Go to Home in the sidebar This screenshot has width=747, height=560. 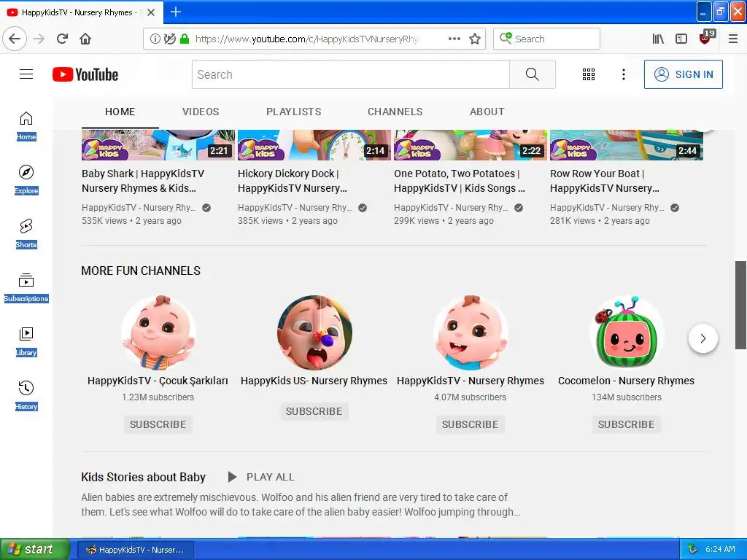click(x=26, y=126)
